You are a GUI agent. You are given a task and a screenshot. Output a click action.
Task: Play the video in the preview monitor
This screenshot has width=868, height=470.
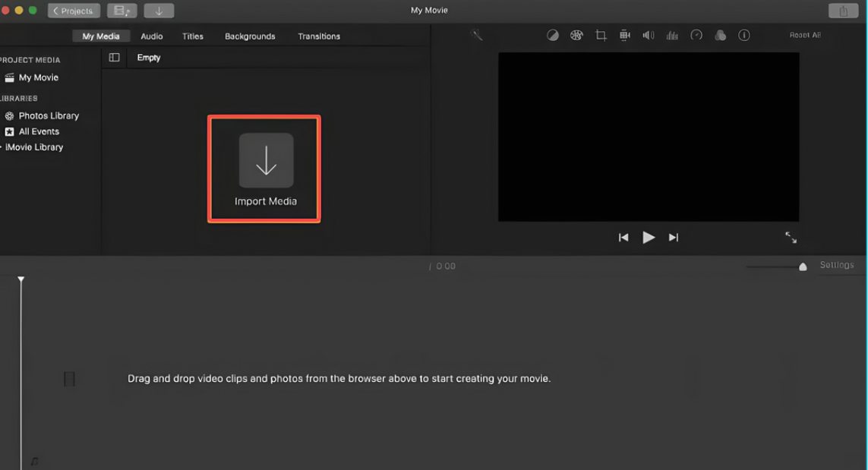click(649, 237)
